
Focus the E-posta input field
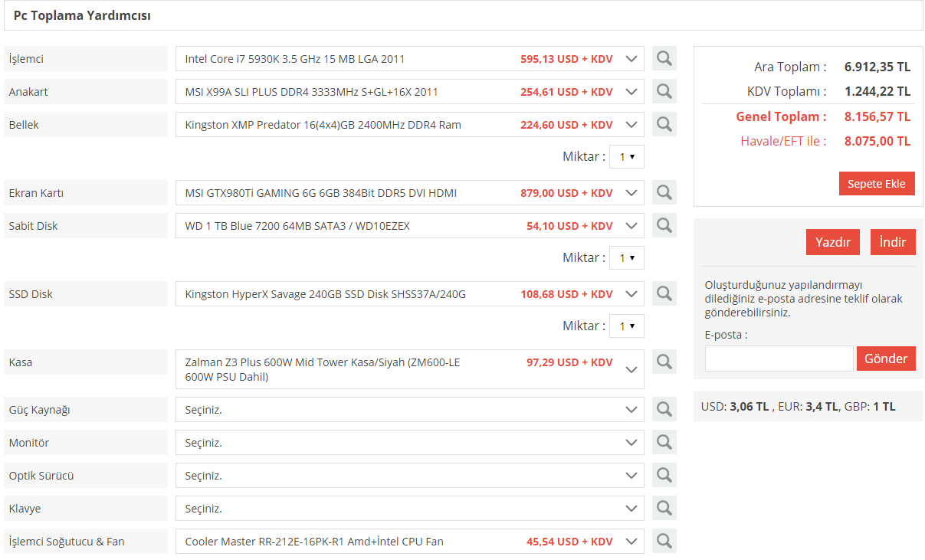coord(779,359)
